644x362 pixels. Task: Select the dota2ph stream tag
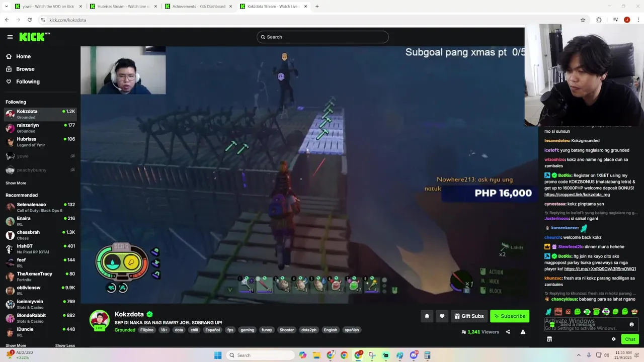click(x=309, y=330)
